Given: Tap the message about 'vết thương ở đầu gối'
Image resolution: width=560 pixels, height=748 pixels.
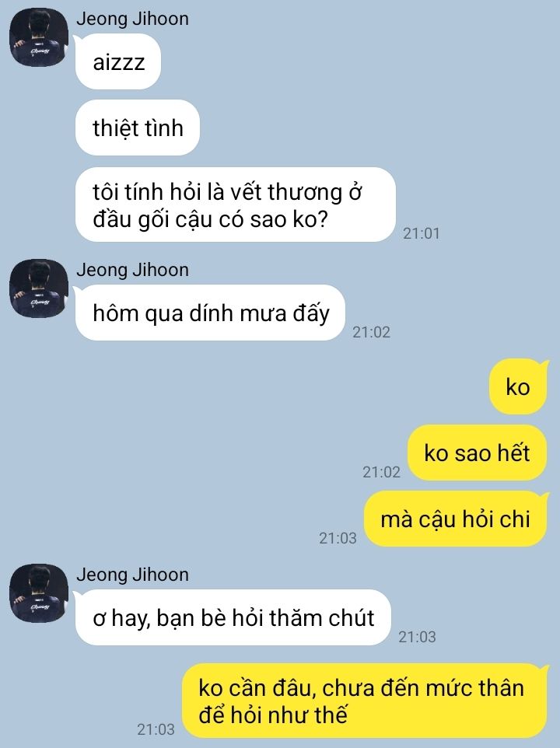Looking at the screenshot, I should pos(235,204).
